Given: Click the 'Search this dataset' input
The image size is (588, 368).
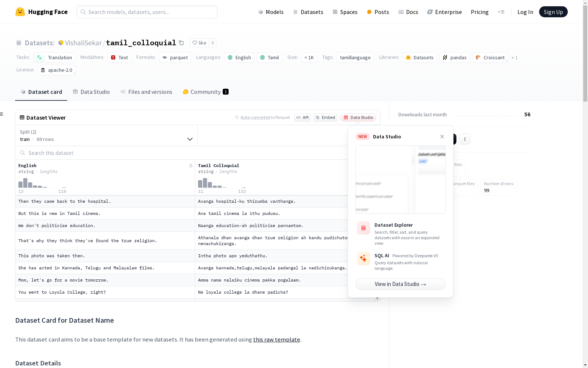Looking at the screenshot, I should point(182,153).
